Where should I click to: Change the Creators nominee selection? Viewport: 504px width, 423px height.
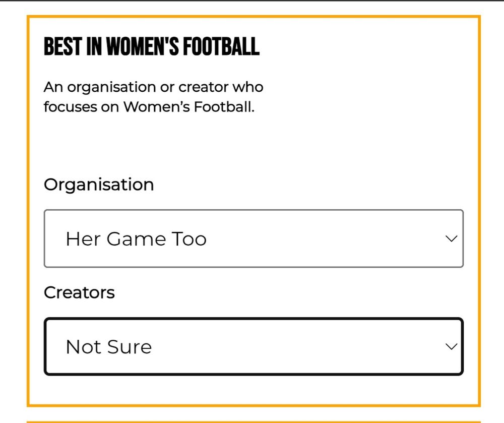(x=253, y=346)
